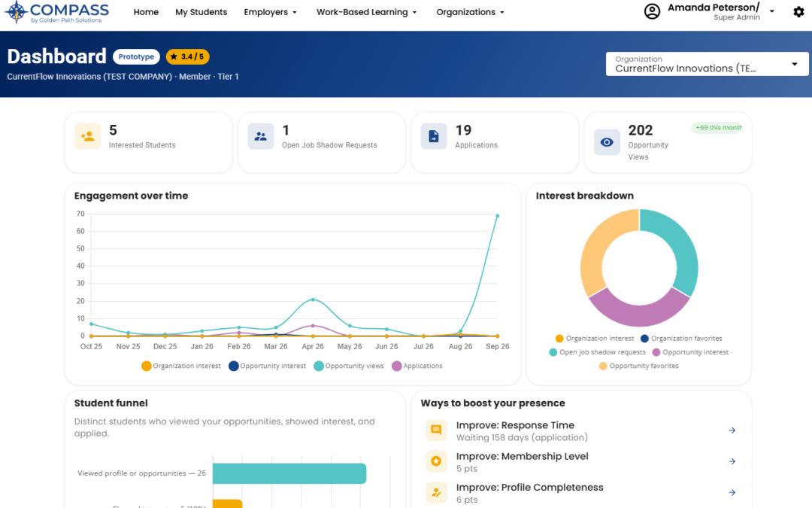Click the Prototype badge
Screen dimensions: 812x508
pyautogui.click(x=136, y=56)
